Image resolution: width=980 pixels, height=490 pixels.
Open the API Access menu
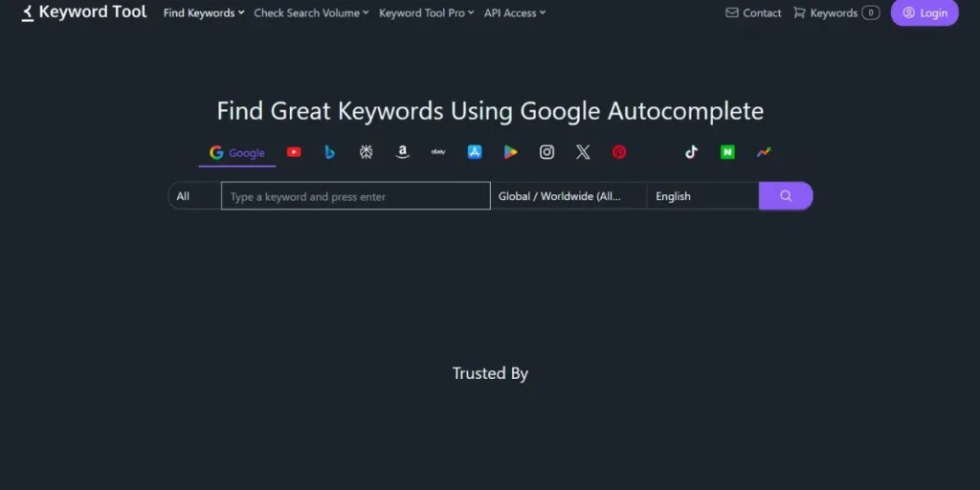click(x=515, y=13)
